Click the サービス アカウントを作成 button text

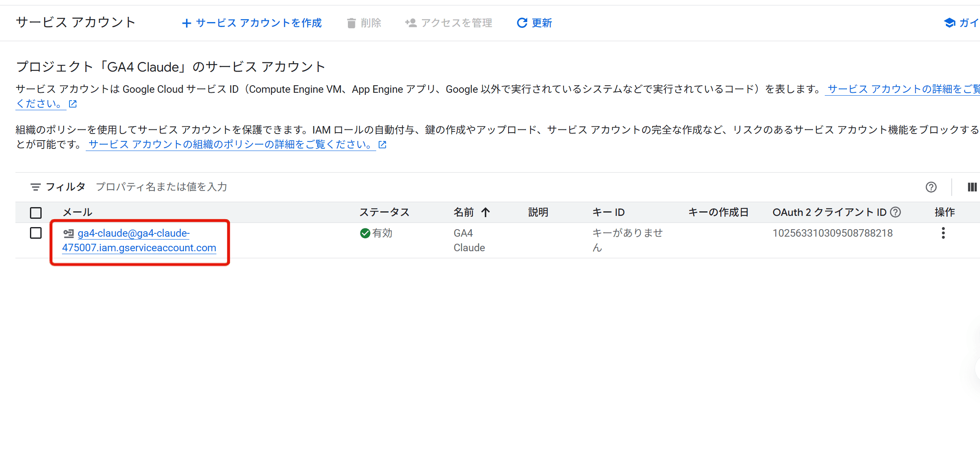click(258, 23)
